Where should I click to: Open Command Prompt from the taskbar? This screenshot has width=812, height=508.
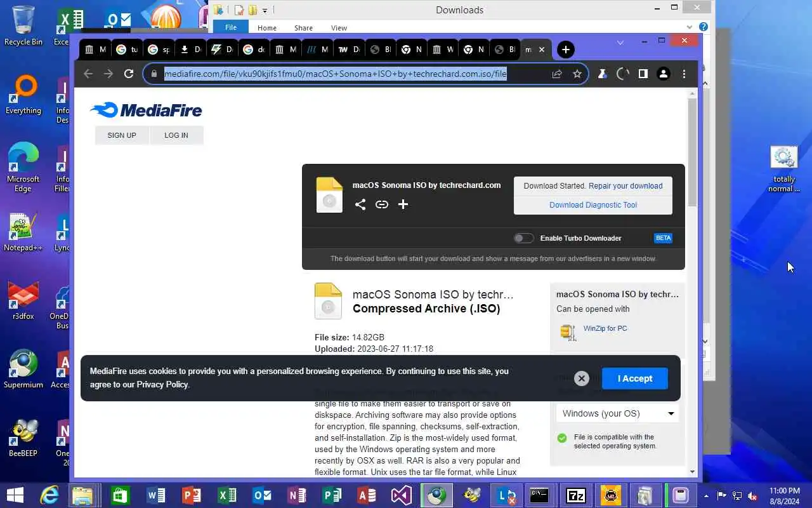point(540,495)
